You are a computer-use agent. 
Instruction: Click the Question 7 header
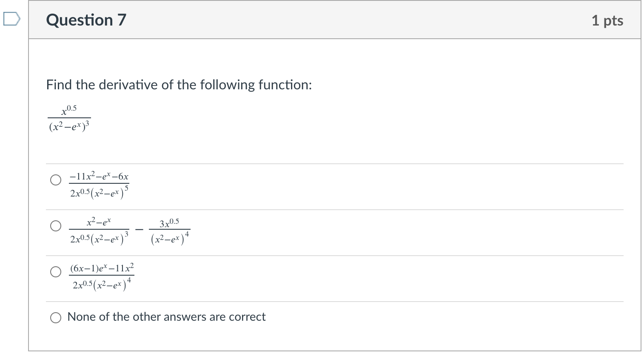85,20
